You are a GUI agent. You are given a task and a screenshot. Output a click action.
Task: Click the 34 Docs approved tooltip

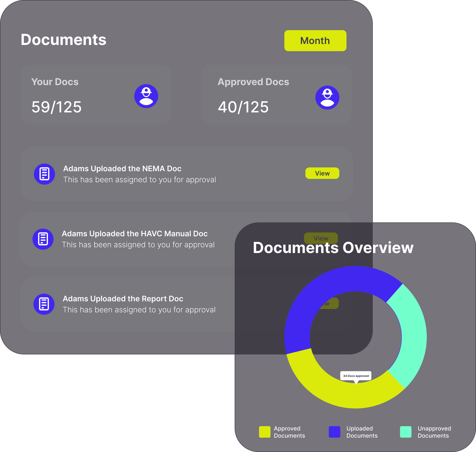[x=356, y=376]
